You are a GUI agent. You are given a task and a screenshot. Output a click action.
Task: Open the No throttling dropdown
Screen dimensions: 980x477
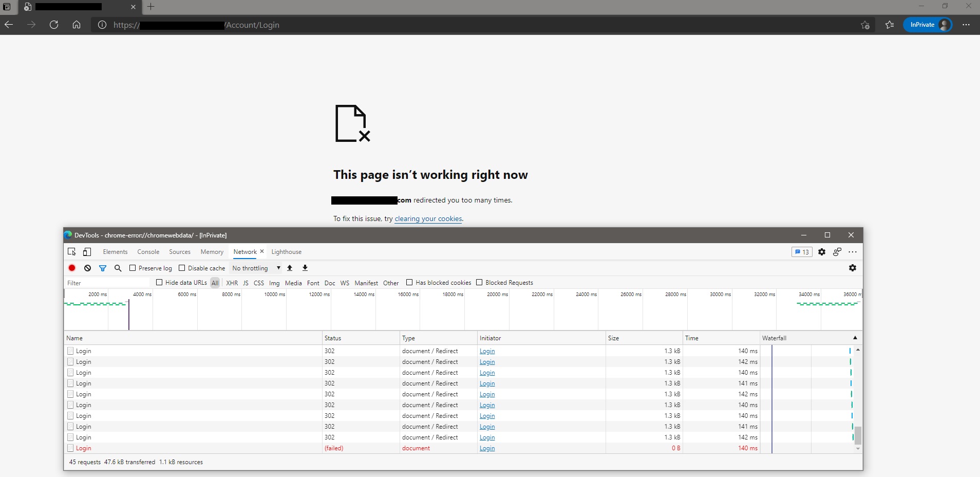tap(255, 268)
